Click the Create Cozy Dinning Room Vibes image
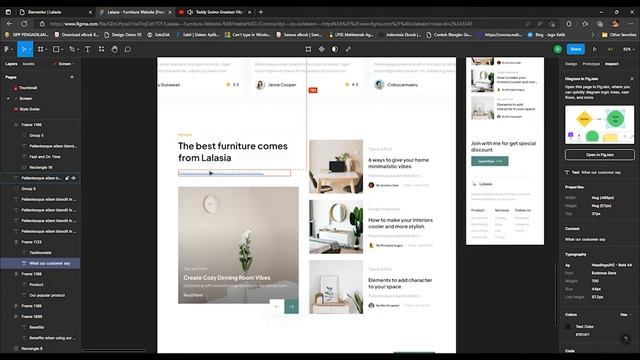The width and height of the screenshot is (640, 360). coord(238,245)
